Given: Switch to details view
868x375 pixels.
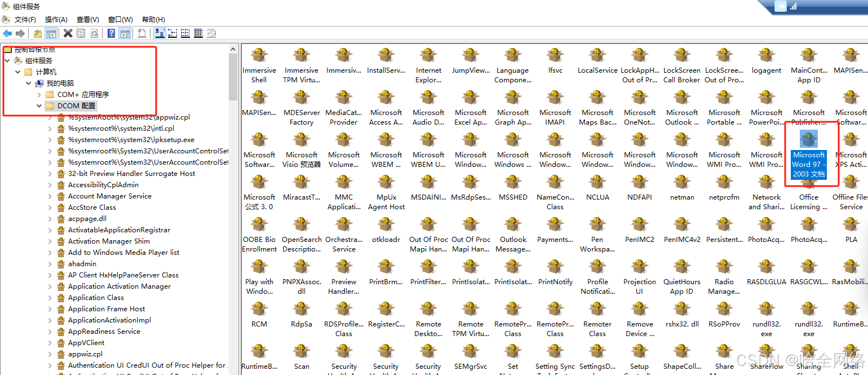Looking at the screenshot, I should 198,33.
